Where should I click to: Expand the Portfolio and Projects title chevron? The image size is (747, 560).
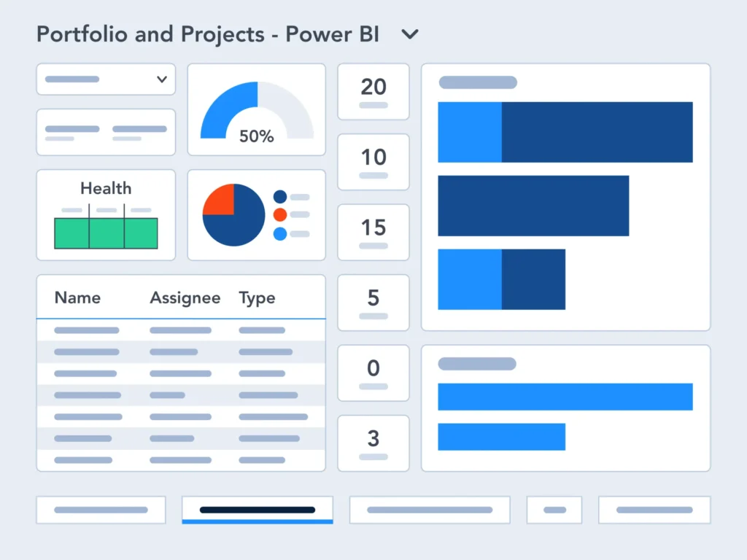[409, 34]
